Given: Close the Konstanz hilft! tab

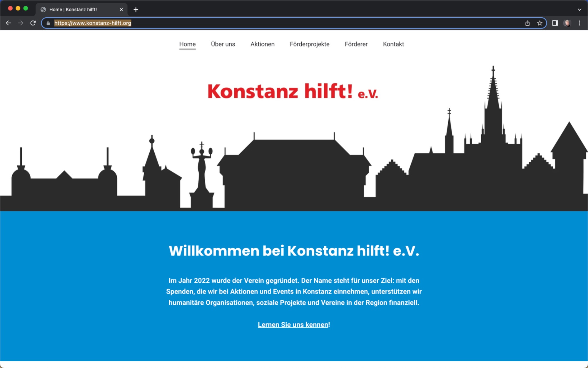Looking at the screenshot, I should tap(121, 9).
